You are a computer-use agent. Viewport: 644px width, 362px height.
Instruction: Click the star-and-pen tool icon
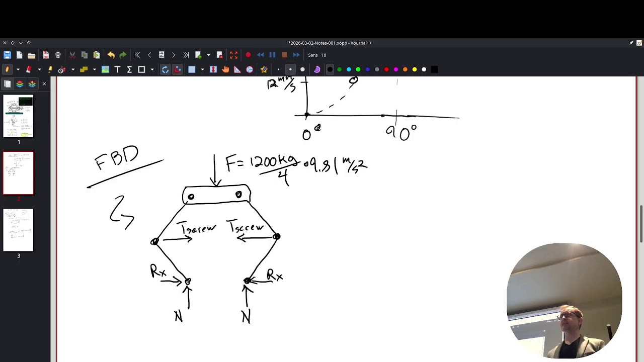pos(264,69)
